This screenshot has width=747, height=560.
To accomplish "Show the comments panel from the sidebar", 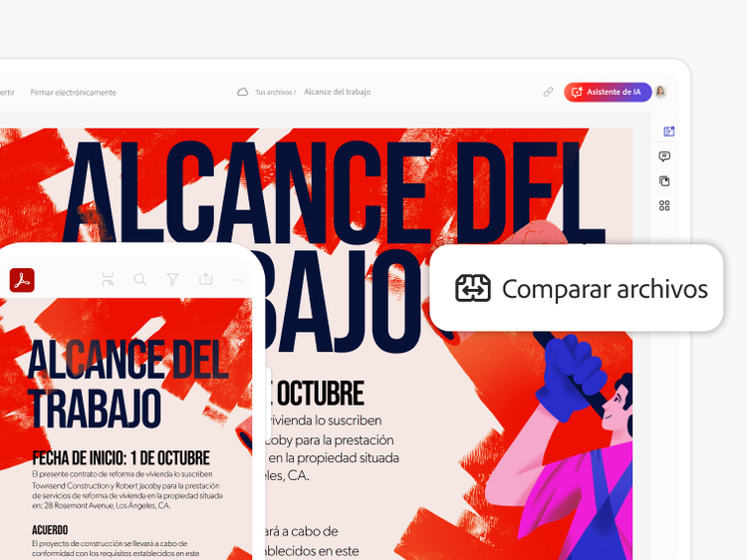I will point(664,156).
